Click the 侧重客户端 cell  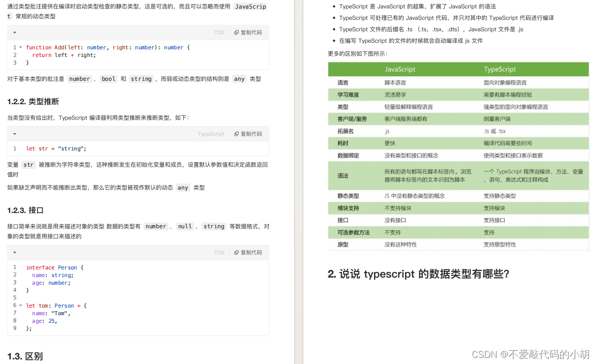coord(497,119)
